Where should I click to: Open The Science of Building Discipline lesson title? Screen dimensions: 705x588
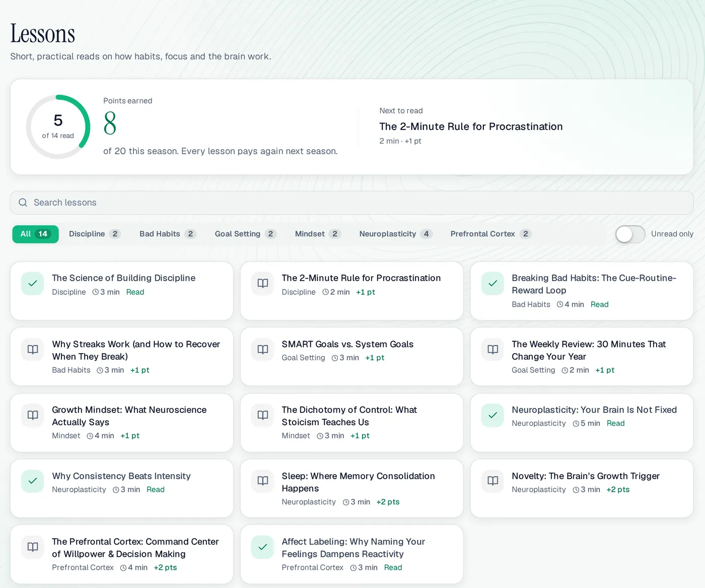[123, 278]
